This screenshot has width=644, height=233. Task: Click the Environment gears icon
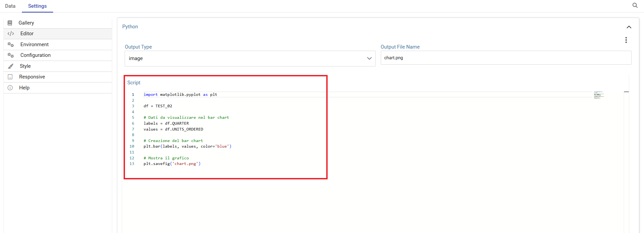coord(11,45)
